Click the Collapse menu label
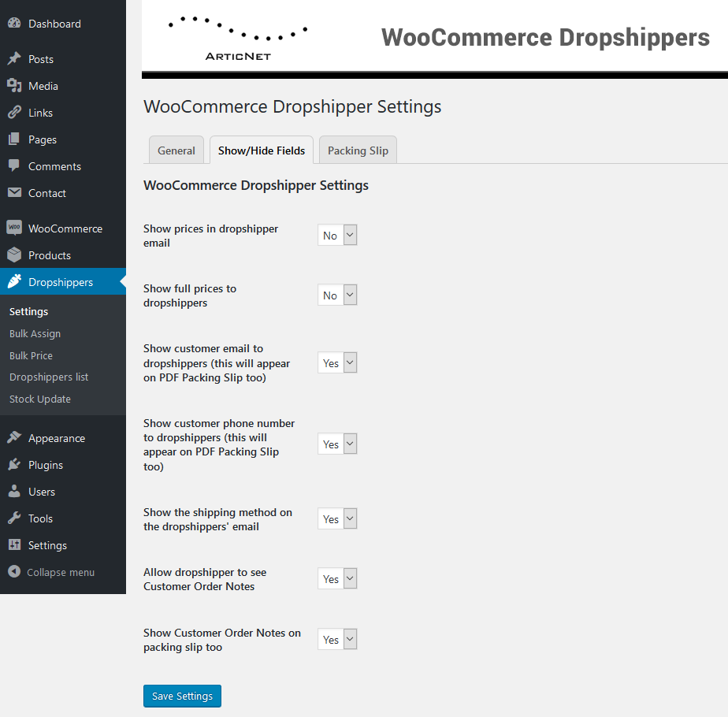Viewport: 728px width, 717px height. 61,573
